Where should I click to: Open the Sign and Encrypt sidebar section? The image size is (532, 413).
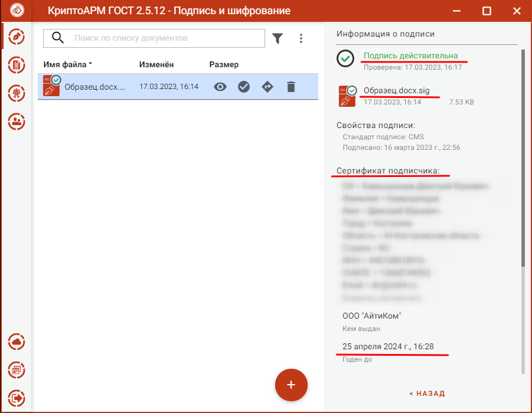click(x=17, y=37)
